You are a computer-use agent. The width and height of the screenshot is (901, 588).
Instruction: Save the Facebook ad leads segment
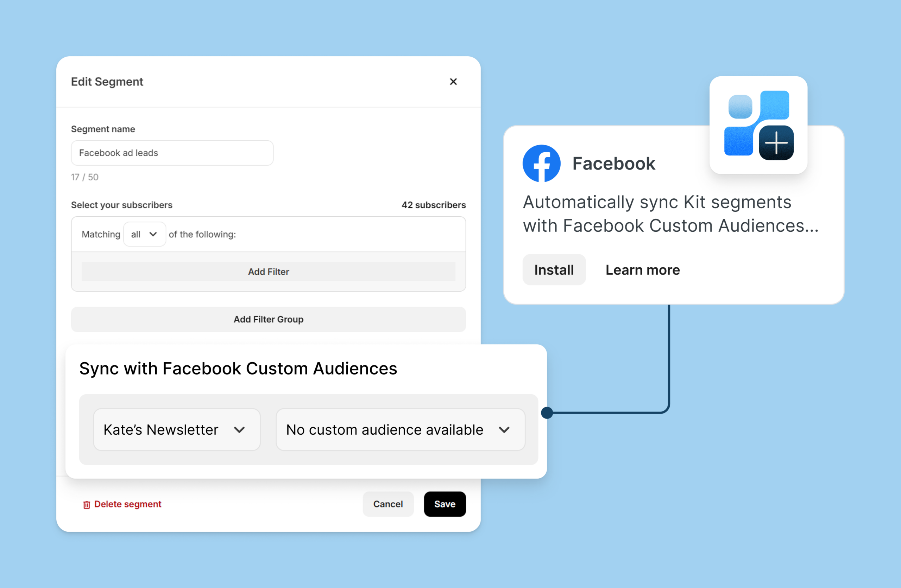445,504
